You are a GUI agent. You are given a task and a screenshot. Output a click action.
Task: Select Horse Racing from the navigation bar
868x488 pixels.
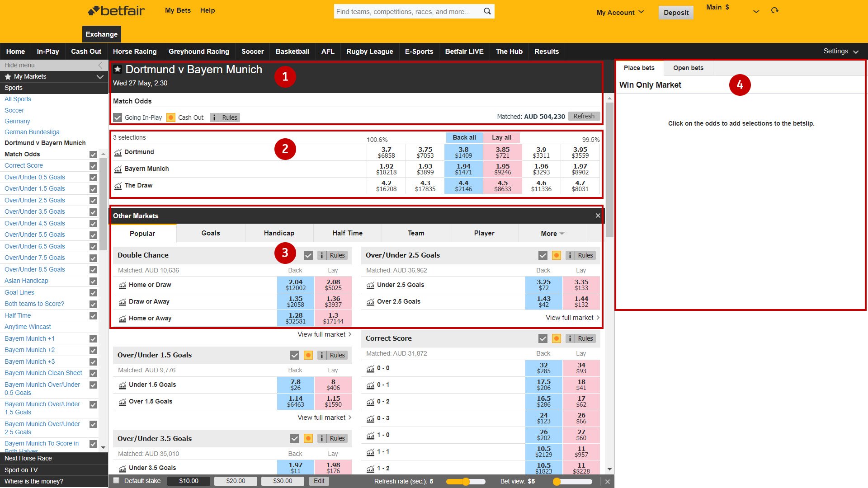point(135,51)
